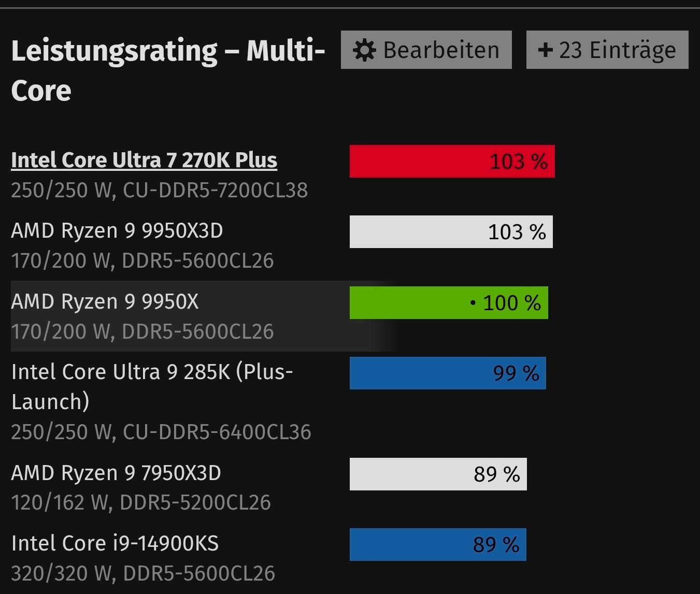Viewport: 700px width, 594px height.
Task: Click the AMD Ryzen 9 9950X3D entry
Action: pyautogui.click(x=117, y=230)
